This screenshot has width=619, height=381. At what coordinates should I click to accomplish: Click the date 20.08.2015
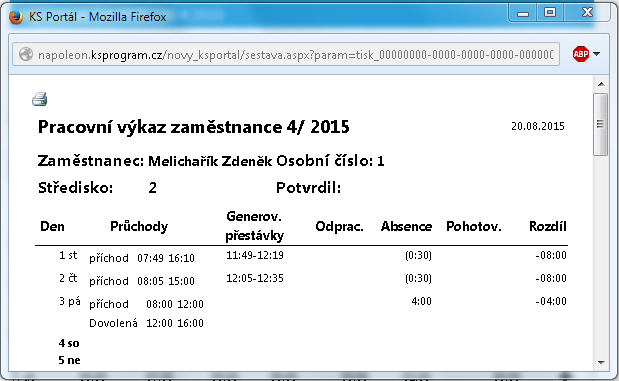coord(538,126)
